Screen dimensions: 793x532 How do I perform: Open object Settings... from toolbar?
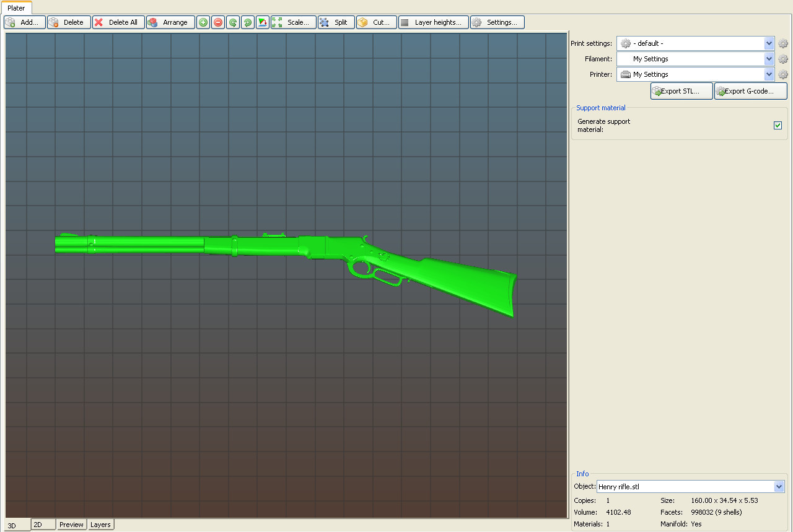pos(497,22)
